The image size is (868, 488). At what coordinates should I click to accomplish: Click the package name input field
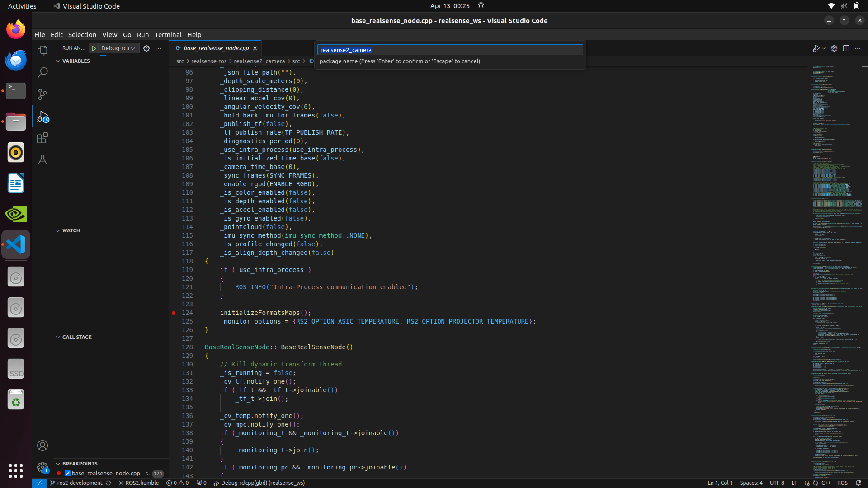point(450,50)
